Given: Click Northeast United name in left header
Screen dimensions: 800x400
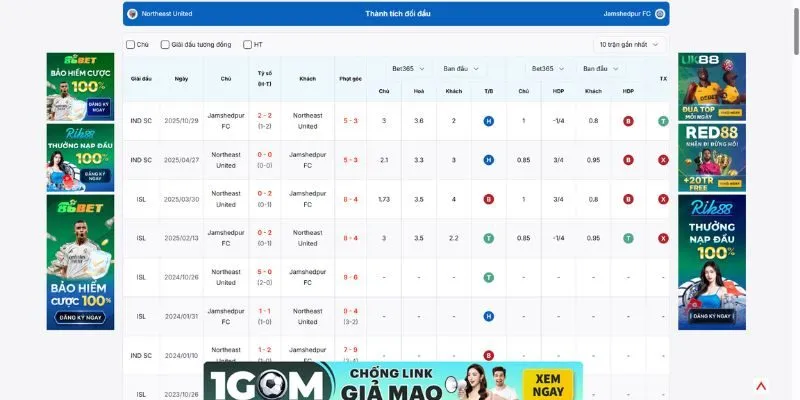Looking at the screenshot, I should (167, 14).
